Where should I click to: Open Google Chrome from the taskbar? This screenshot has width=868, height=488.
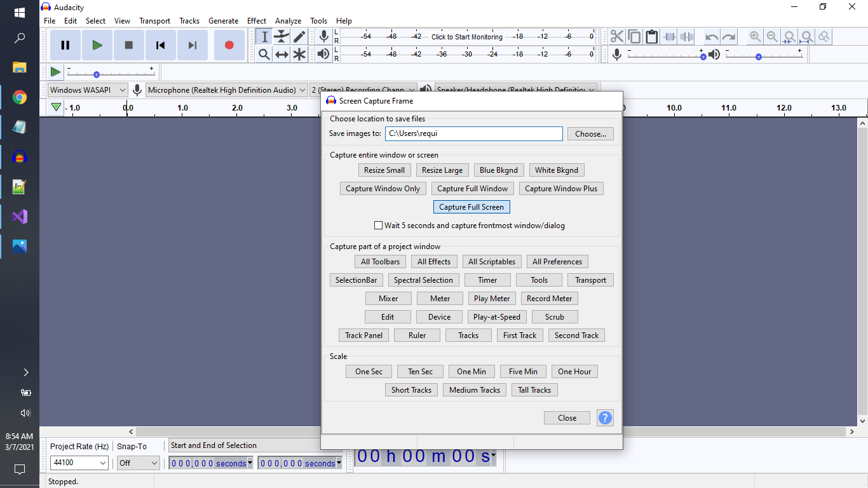click(20, 97)
